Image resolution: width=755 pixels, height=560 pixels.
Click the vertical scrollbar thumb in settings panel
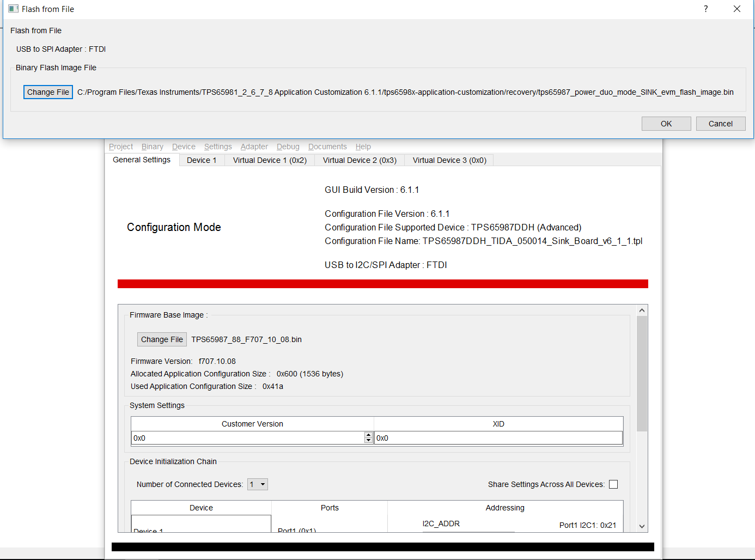[x=642, y=374]
